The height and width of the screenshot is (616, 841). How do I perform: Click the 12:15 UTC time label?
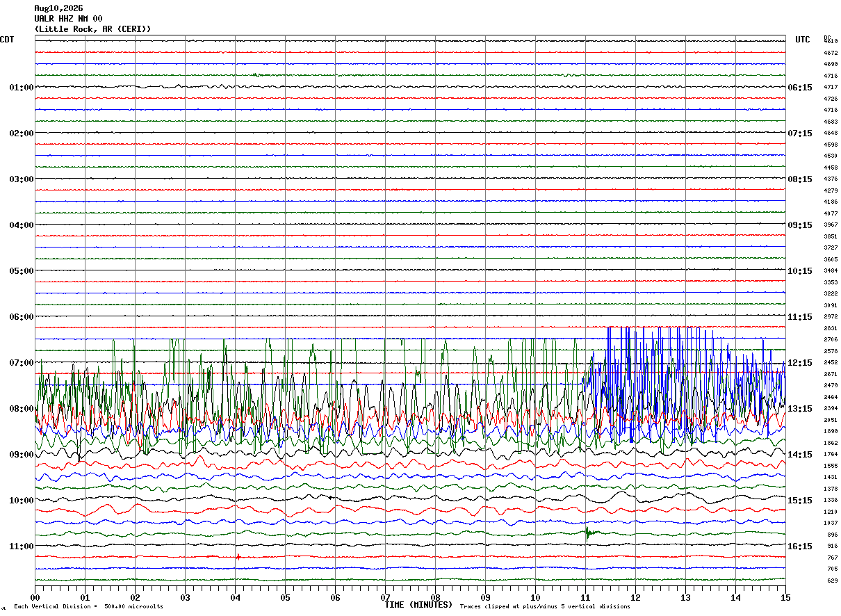tap(800, 363)
